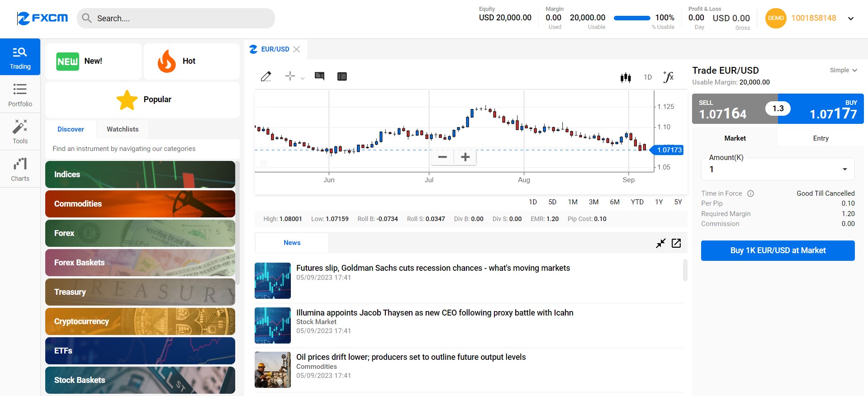
Task: Open the chart period 1D selector
Action: (648, 77)
